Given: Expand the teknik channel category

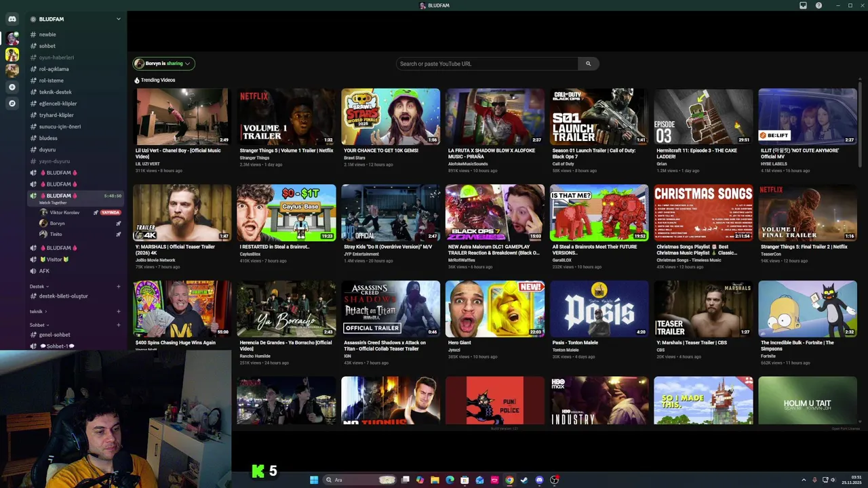Looking at the screenshot, I should pyautogui.click(x=38, y=311).
